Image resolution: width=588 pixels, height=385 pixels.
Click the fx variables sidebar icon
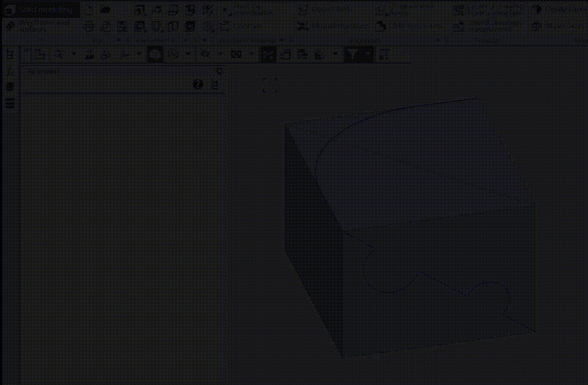click(10, 71)
